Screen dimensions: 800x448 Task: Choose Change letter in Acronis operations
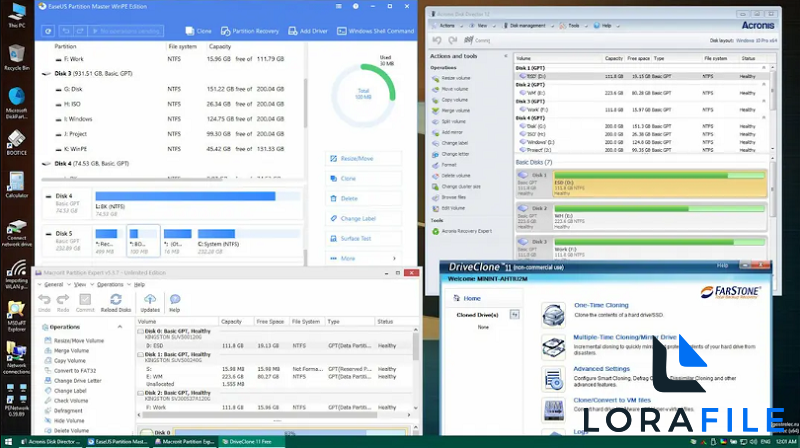coord(451,154)
